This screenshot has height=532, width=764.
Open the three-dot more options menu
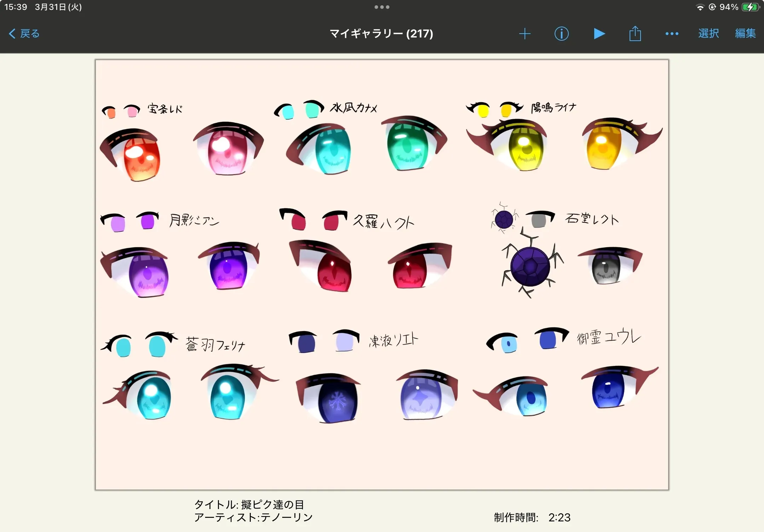pyautogui.click(x=672, y=34)
